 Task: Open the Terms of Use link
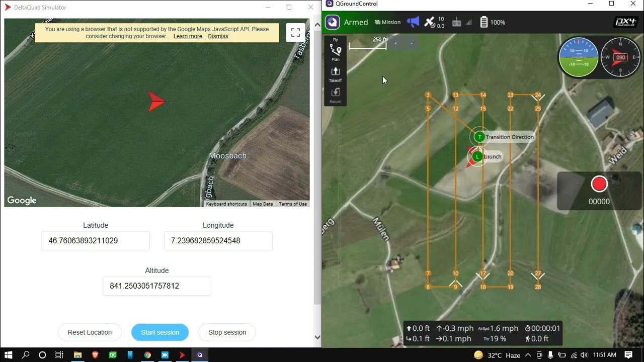(x=293, y=204)
